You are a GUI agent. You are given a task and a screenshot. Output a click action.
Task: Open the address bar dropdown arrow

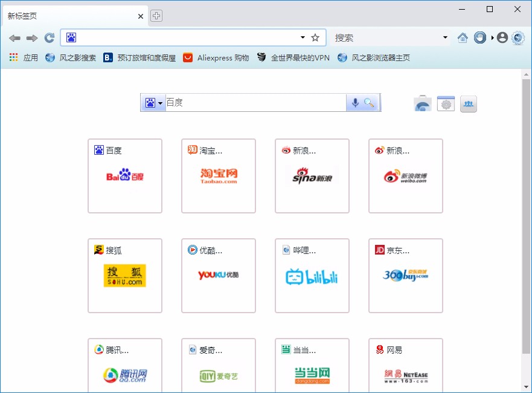301,37
